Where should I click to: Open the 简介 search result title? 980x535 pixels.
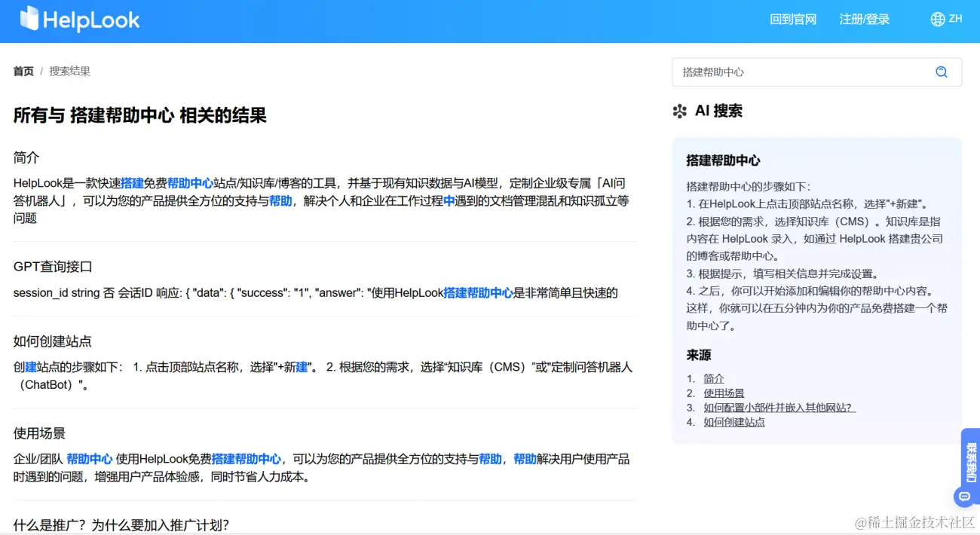pyautogui.click(x=26, y=157)
